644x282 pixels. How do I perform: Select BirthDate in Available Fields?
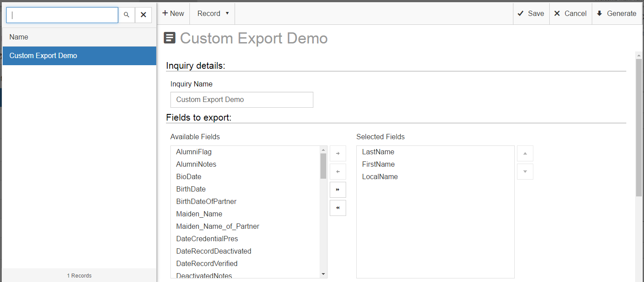[191, 189]
